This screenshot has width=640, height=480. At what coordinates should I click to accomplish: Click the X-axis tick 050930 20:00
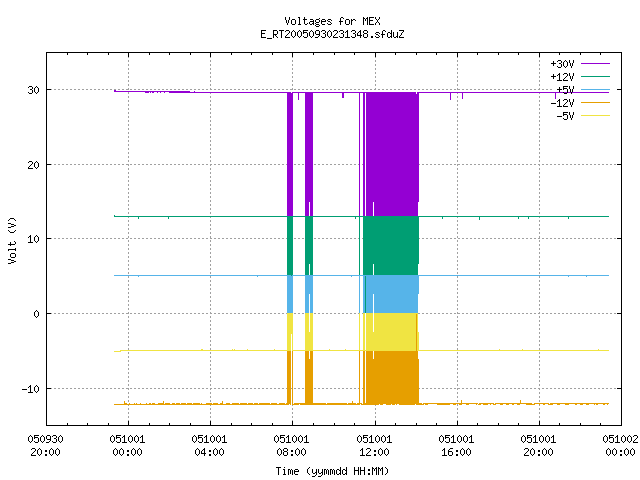[45, 446]
